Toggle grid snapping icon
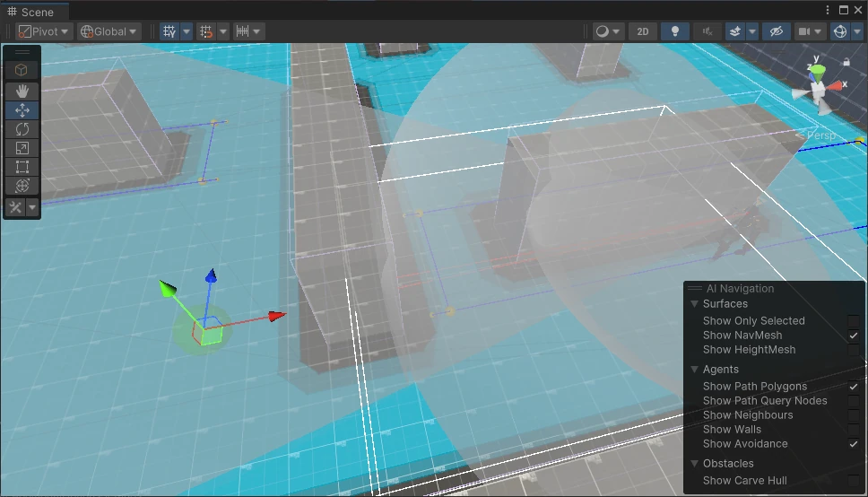The width and height of the screenshot is (868, 497). click(206, 31)
